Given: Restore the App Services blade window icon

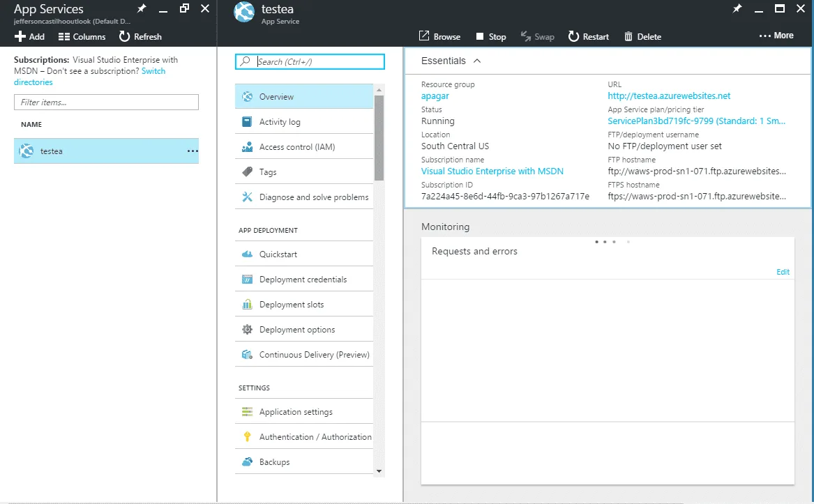Looking at the screenshot, I should point(183,8).
